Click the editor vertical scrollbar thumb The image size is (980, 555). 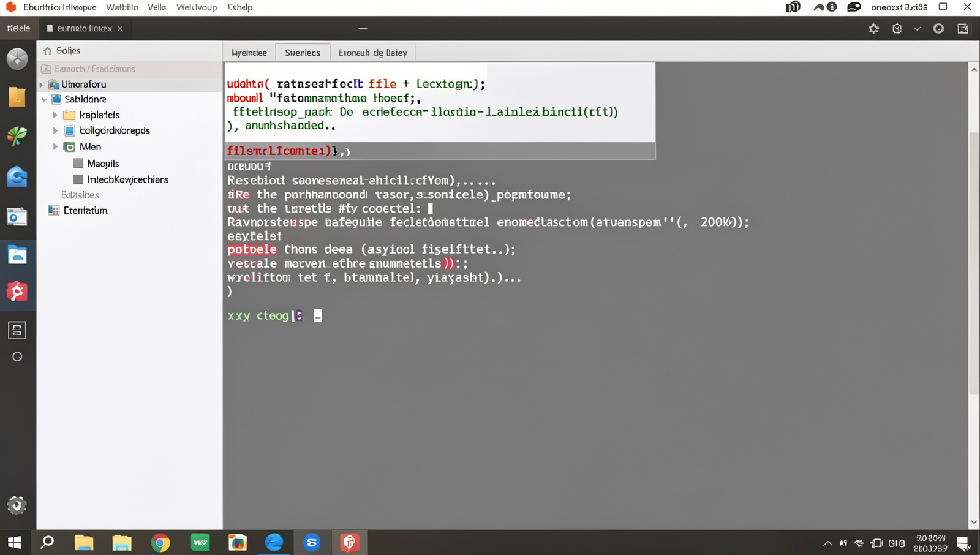pos(974,262)
